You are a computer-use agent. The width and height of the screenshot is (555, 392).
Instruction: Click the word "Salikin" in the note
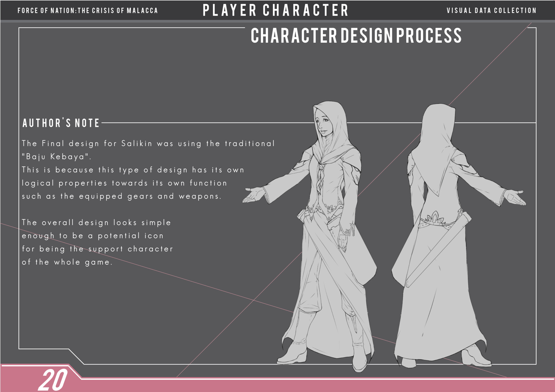pos(136,143)
